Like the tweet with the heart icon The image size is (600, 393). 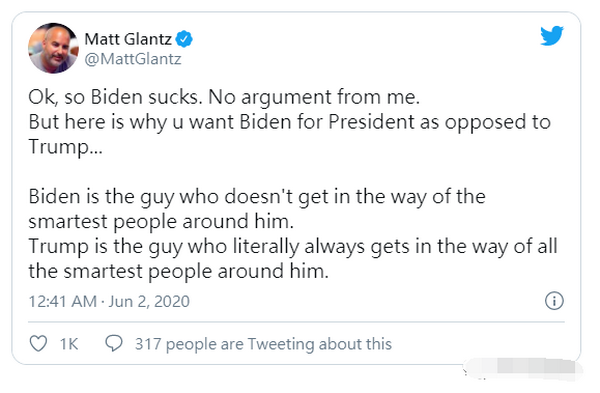(39, 343)
